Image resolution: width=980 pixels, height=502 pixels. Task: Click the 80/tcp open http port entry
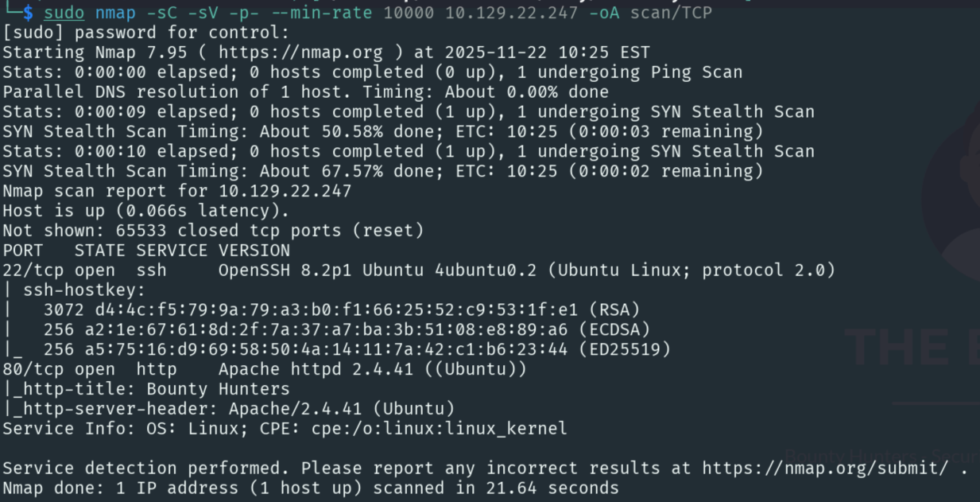[x=84, y=369]
